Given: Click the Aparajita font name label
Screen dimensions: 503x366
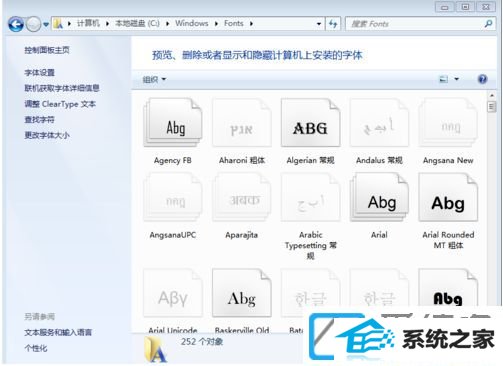Looking at the screenshot, I should (x=242, y=235).
